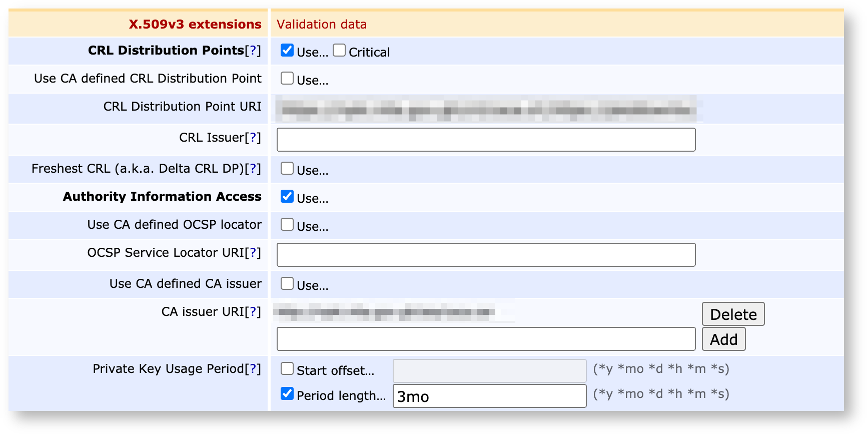The image size is (868, 435).
Task: Show help for OCSP Service Locator URI
Action: click(253, 253)
